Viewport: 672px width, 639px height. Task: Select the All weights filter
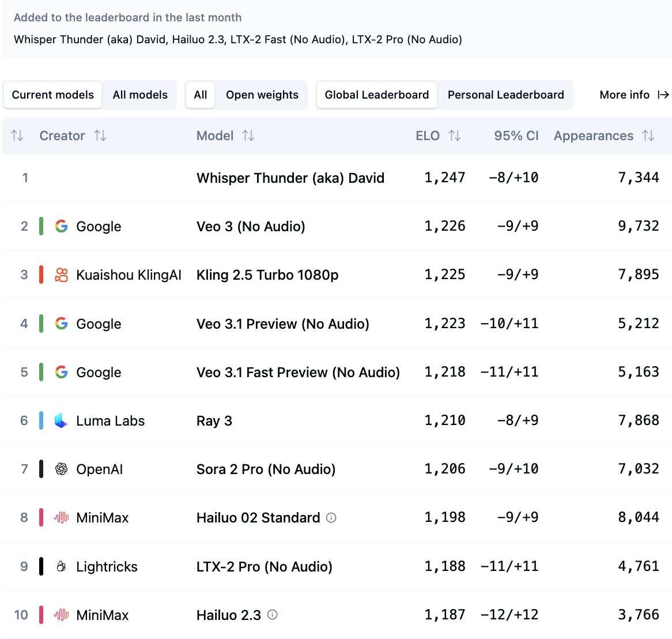point(201,95)
